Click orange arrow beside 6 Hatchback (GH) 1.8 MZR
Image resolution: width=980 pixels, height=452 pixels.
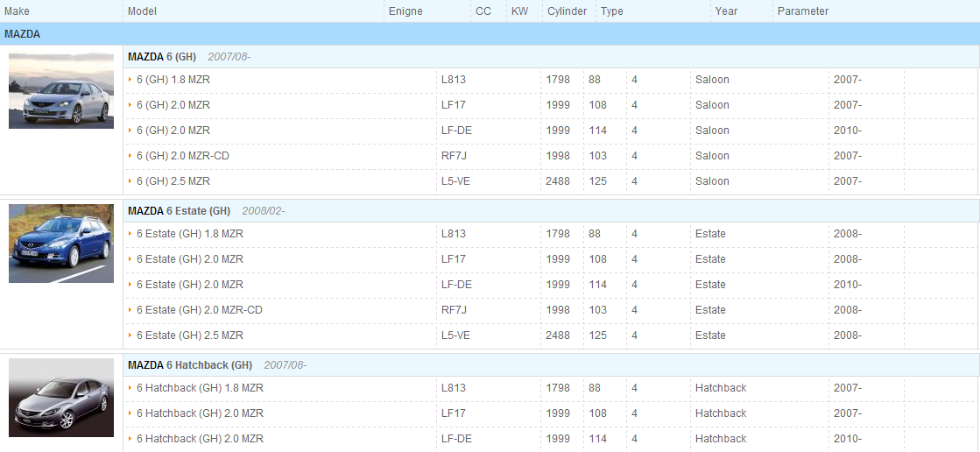pyautogui.click(x=130, y=388)
